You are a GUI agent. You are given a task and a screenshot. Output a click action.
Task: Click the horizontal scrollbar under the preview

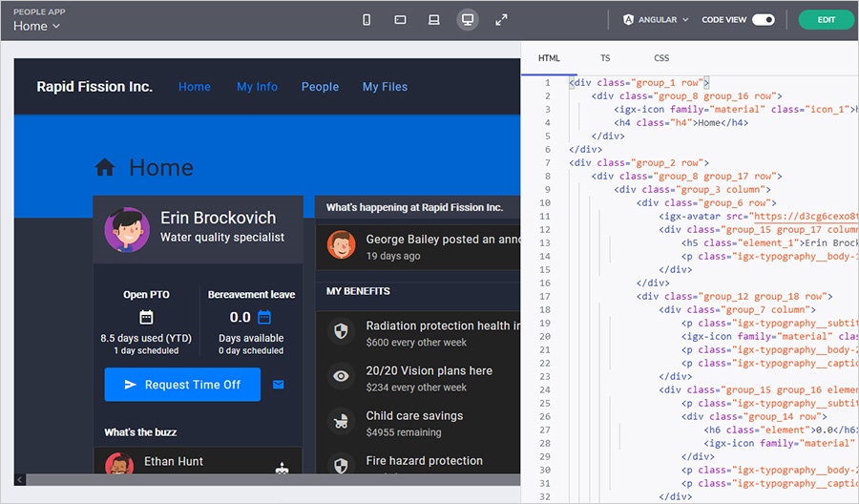point(273,480)
